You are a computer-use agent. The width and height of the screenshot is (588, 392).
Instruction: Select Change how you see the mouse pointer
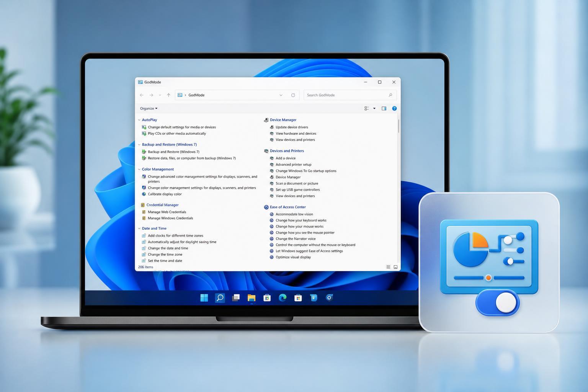(305, 233)
